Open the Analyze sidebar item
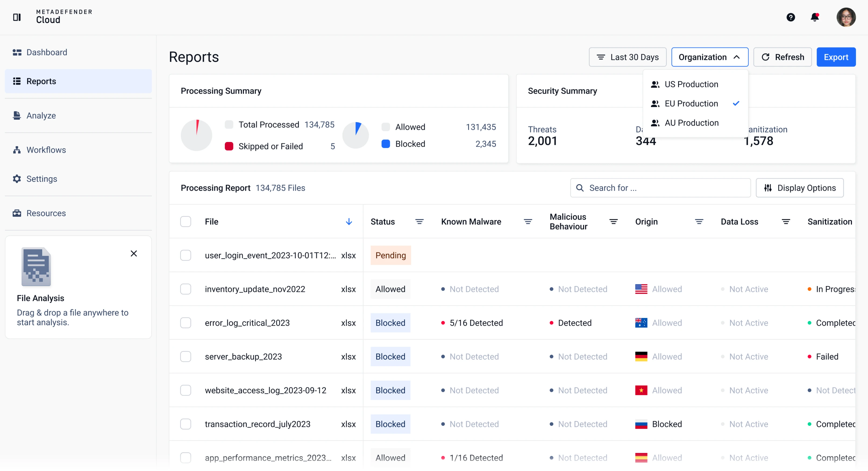 click(41, 116)
